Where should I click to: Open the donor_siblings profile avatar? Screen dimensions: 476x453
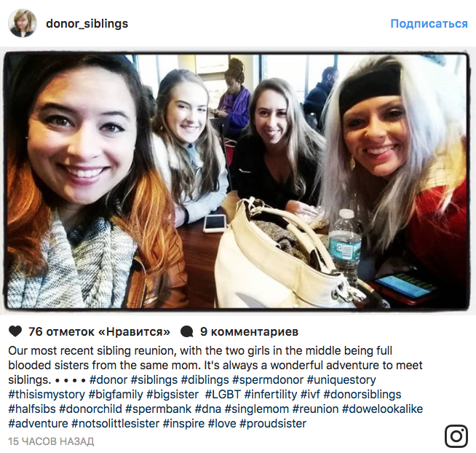click(x=22, y=23)
